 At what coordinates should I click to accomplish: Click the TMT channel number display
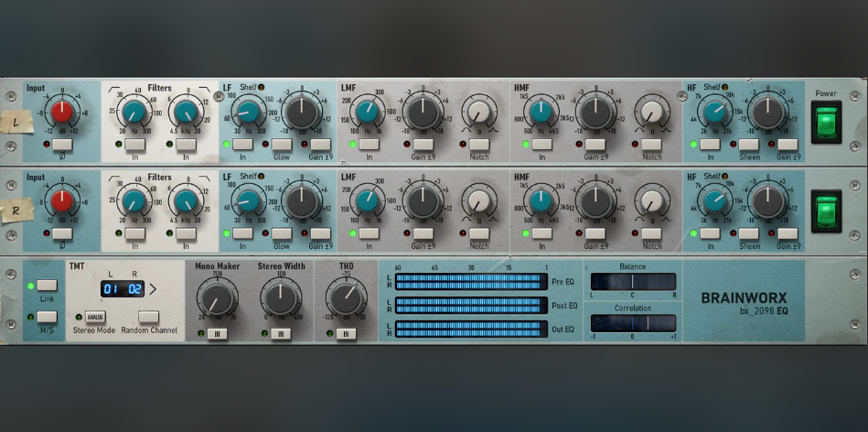[123, 288]
